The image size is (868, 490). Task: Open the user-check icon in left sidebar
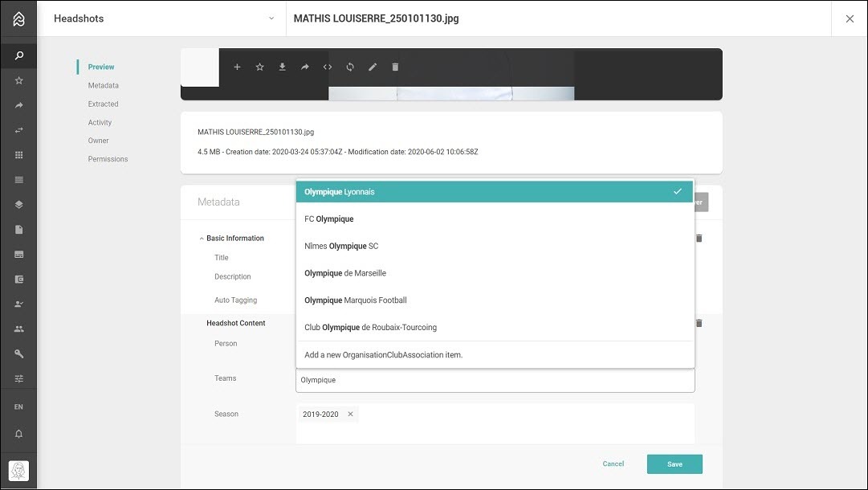(x=18, y=304)
